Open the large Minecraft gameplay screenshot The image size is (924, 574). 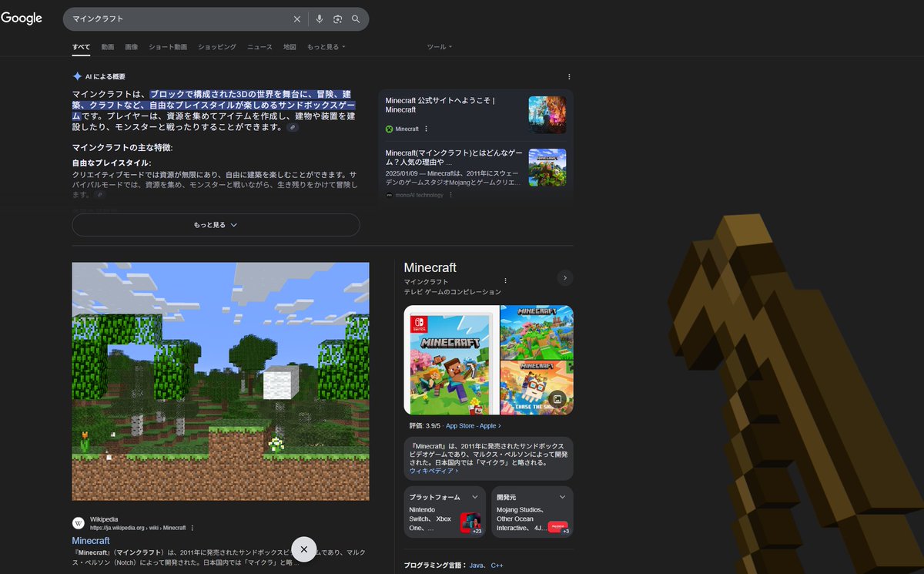coord(220,381)
